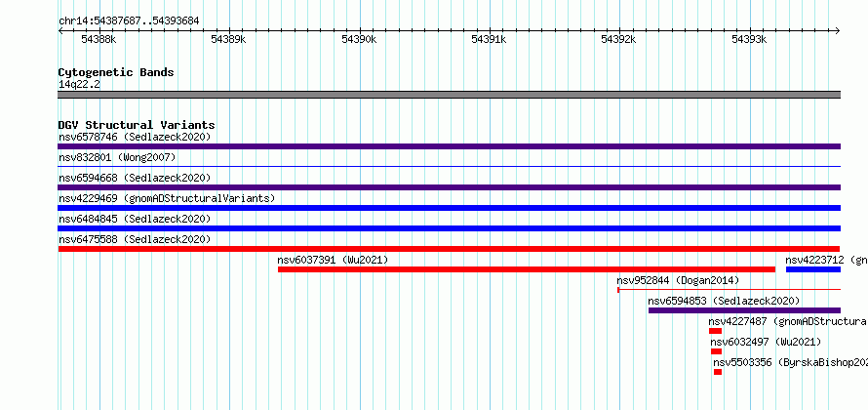Select the small red block for nsv6032497
Screen dimensions: 868x410
[x=716, y=351]
